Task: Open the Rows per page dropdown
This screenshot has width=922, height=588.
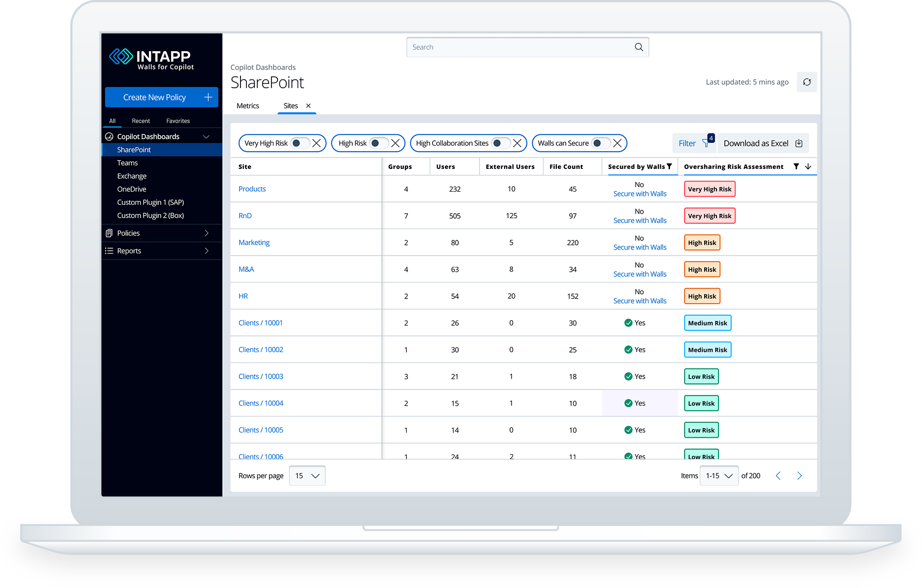Action: point(307,475)
